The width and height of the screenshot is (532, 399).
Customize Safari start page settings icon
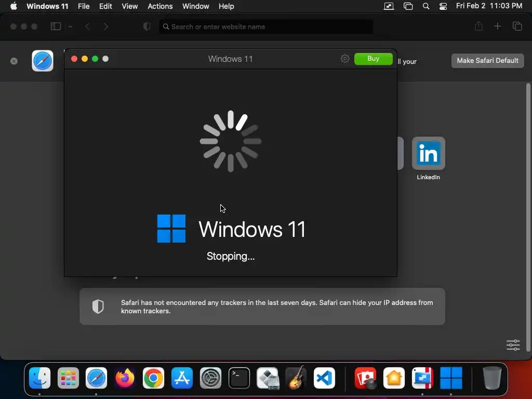(x=513, y=345)
